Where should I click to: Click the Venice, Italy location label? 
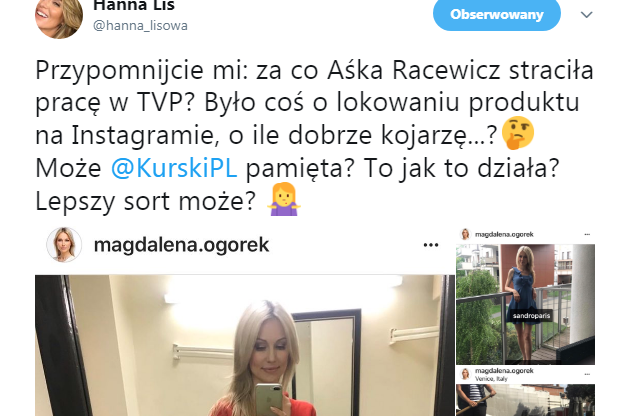coord(491,379)
